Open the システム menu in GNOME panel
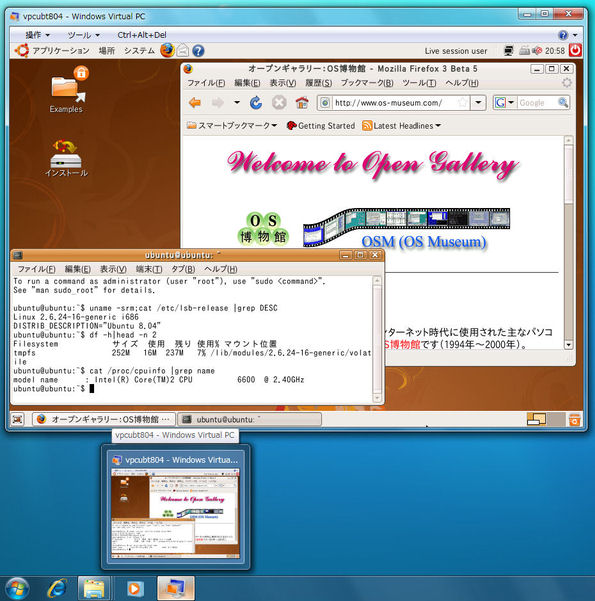The height and width of the screenshot is (601, 595). coord(139,51)
